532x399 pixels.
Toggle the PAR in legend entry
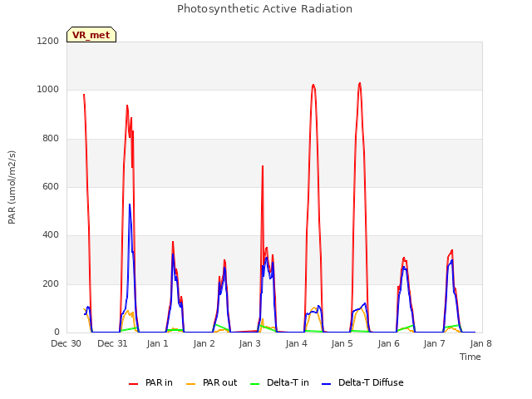[150, 382]
